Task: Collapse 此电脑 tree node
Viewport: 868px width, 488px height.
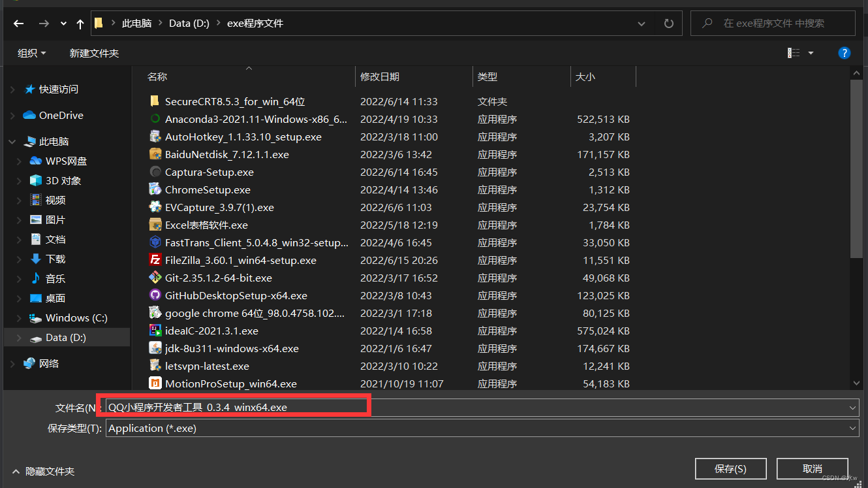Action: [x=12, y=142]
